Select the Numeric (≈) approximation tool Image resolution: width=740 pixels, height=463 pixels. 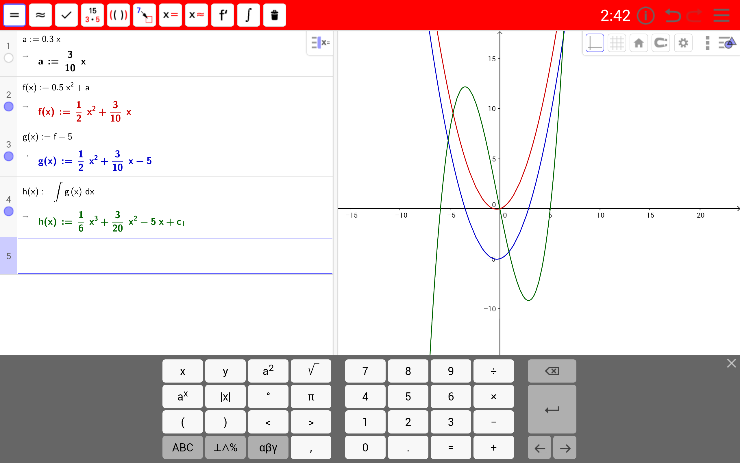point(40,16)
